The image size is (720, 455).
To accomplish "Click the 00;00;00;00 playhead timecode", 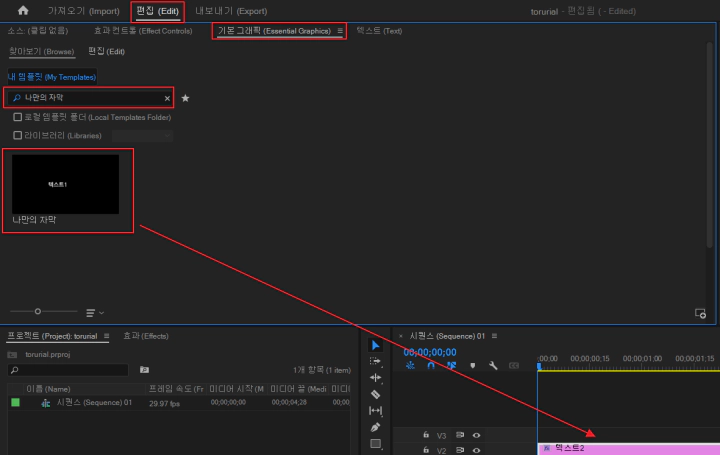I will point(430,352).
